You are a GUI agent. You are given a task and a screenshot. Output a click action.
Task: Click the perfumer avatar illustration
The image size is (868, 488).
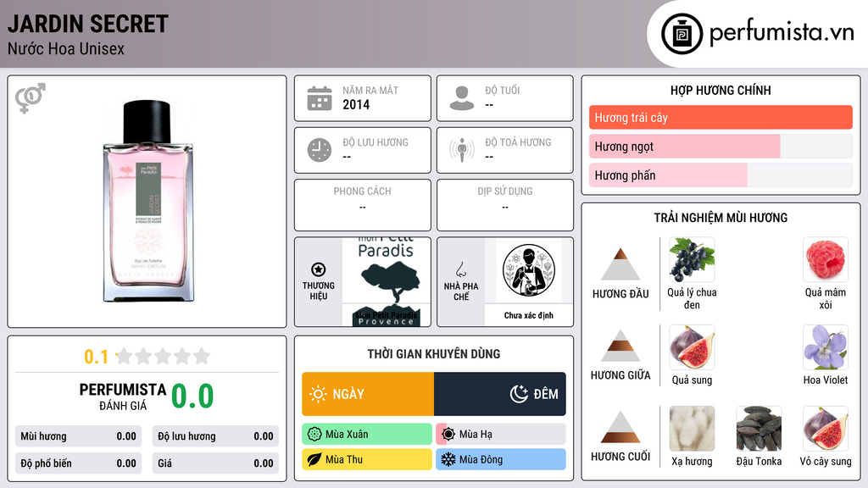529,270
